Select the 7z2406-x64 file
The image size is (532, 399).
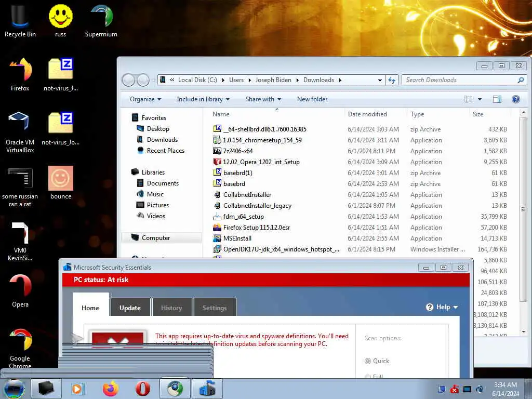point(237,151)
